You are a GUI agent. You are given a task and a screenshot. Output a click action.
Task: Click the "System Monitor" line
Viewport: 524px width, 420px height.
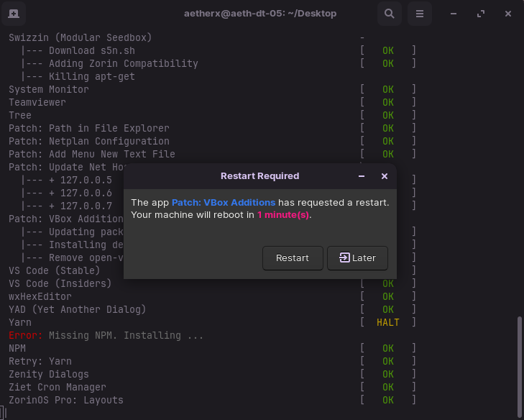tap(49, 89)
